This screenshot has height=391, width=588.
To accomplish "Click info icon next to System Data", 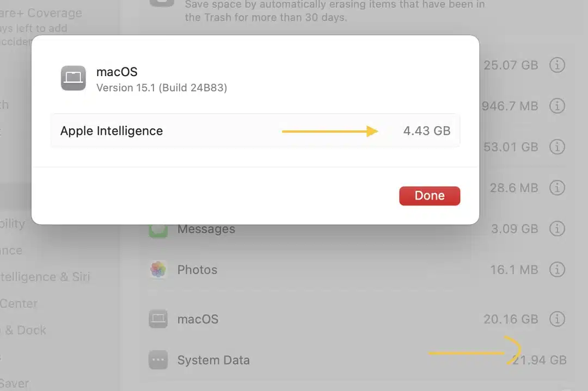I will coord(558,360).
